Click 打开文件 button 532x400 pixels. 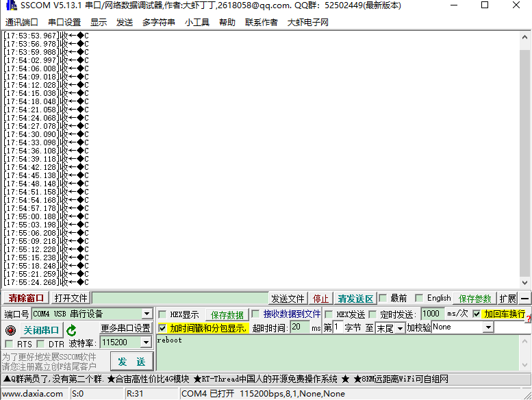(x=71, y=298)
